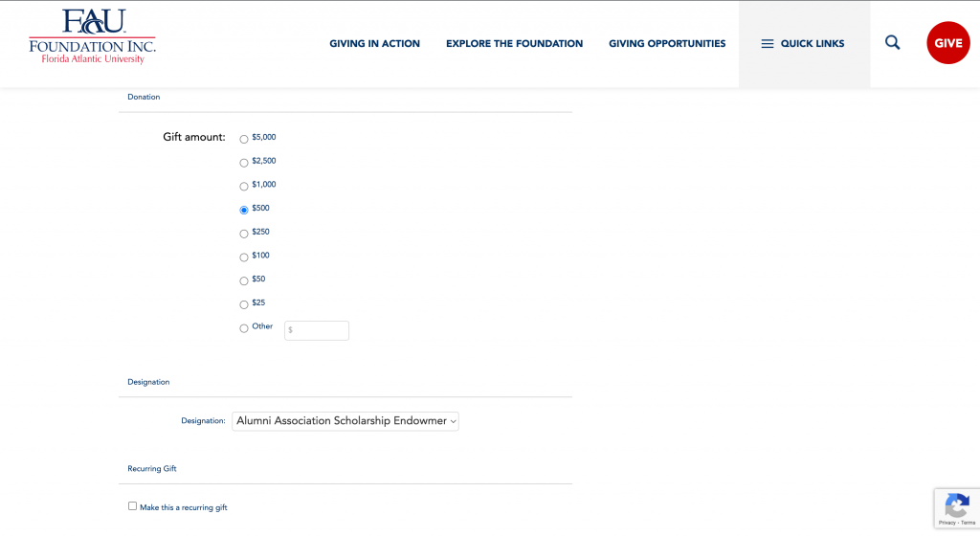The image size is (980, 537).
Task: Open the Giving Opportunities menu
Action: tap(667, 44)
